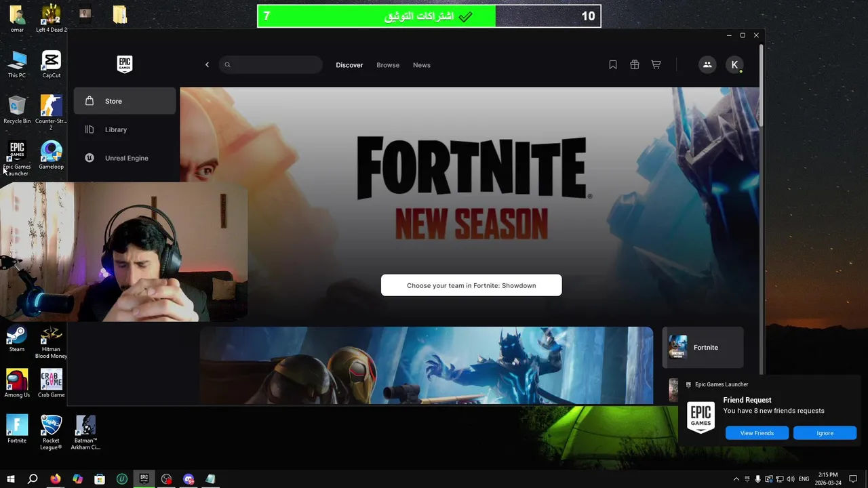Launch Firefox from the taskbar
Image resolution: width=868 pixels, height=488 pixels.
[55, 479]
